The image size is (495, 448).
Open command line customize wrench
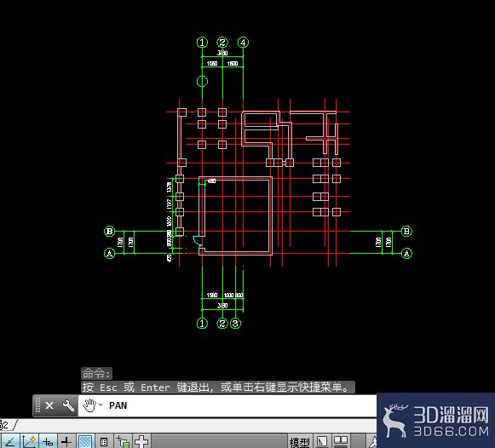68,405
